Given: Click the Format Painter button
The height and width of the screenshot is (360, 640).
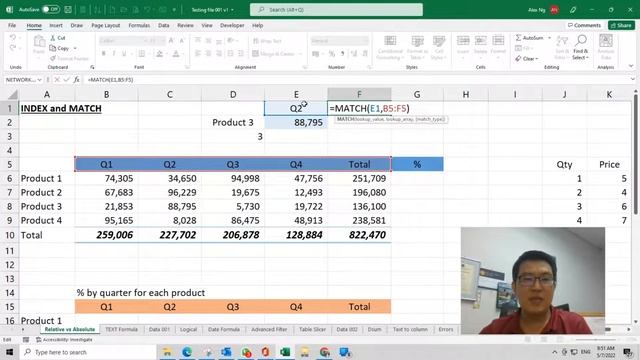Looking at the screenshot, I should pos(69,58).
